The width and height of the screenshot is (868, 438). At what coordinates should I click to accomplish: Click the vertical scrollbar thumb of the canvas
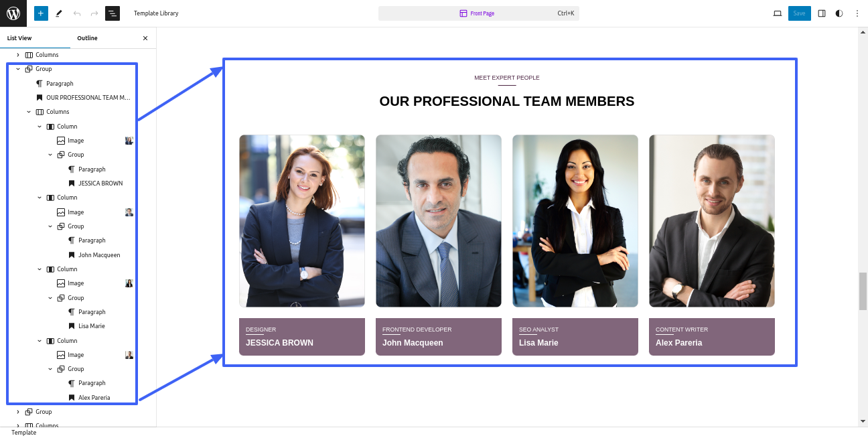863,291
